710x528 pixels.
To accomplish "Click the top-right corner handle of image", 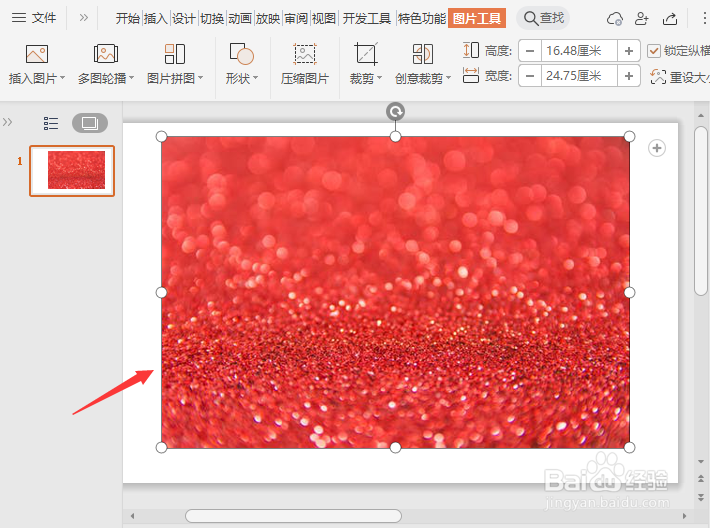I will 629,136.
